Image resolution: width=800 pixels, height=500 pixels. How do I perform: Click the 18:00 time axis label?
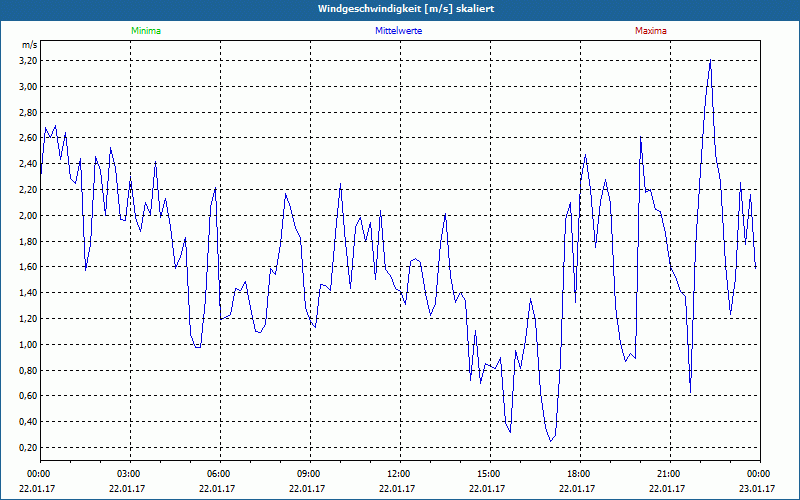point(580,474)
